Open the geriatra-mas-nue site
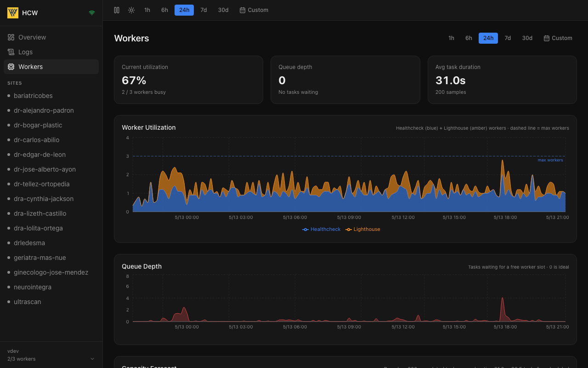Screen dimensions: 588x368 coord(51,258)
